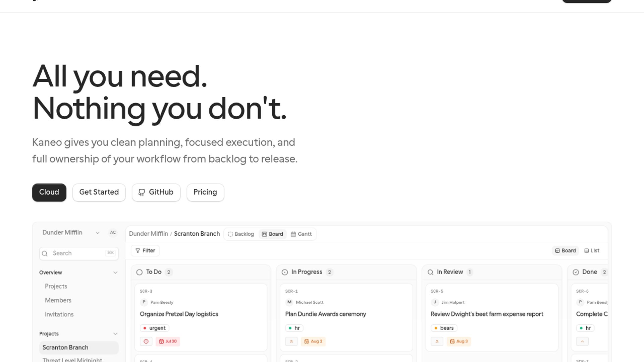
Task: Select the Scranton Branch project
Action: (79, 348)
